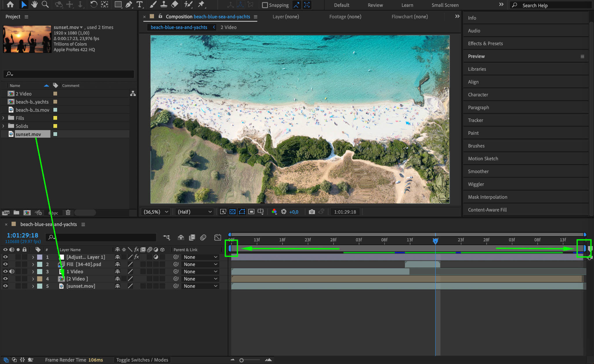Expand the Fills folder

[3, 118]
